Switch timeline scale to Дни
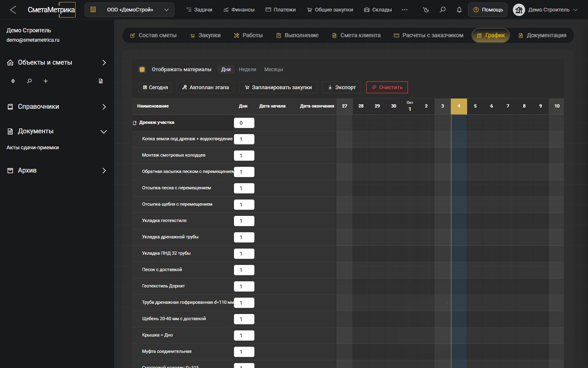The image size is (588, 368). (226, 70)
